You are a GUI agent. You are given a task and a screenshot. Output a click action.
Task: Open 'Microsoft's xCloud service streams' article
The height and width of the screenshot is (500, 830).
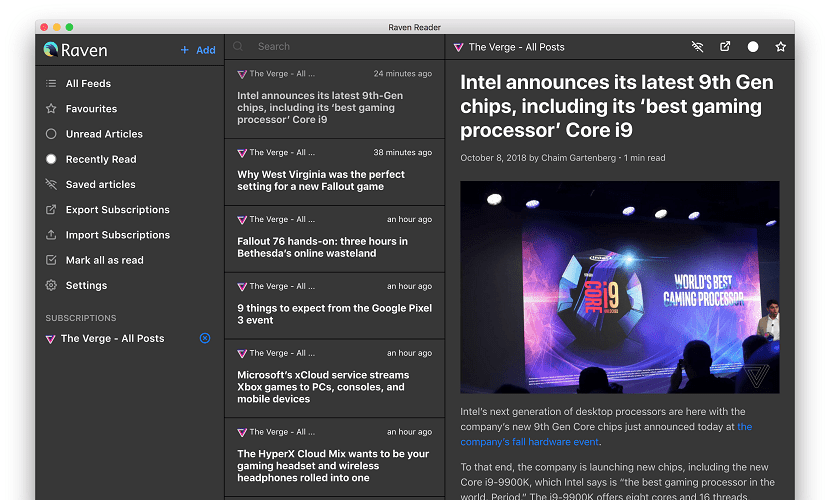[335, 379]
